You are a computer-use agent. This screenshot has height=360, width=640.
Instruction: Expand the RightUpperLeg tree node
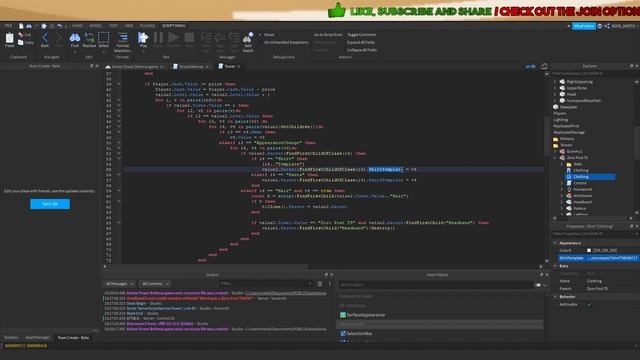555,82
